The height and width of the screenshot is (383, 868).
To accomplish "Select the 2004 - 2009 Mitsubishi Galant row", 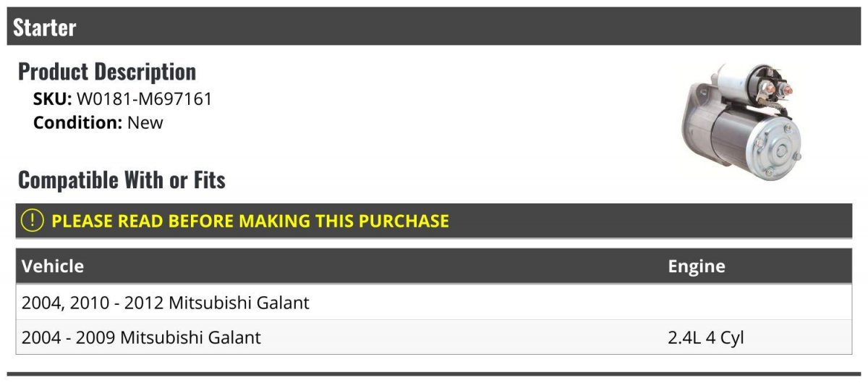I will point(434,337).
